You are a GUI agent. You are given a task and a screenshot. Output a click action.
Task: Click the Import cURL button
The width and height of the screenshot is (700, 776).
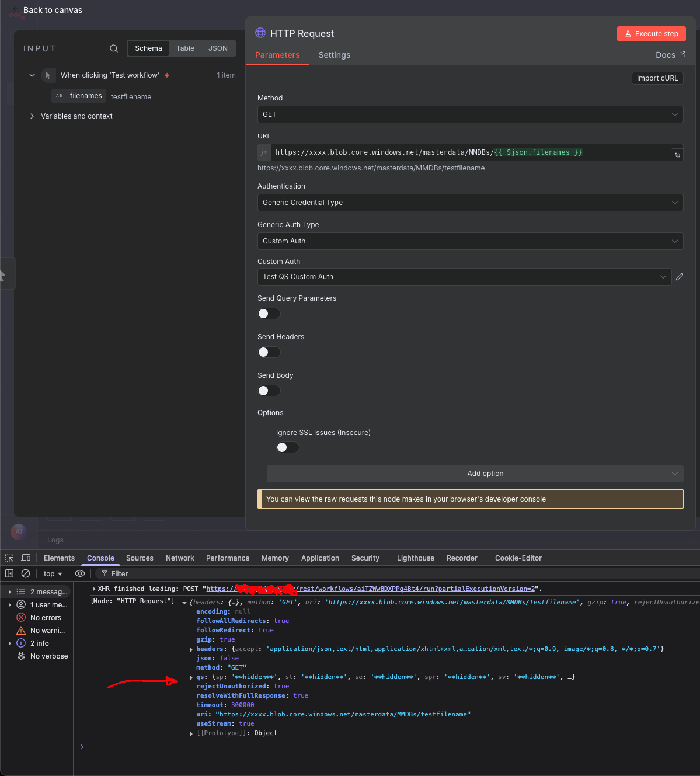click(x=657, y=78)
